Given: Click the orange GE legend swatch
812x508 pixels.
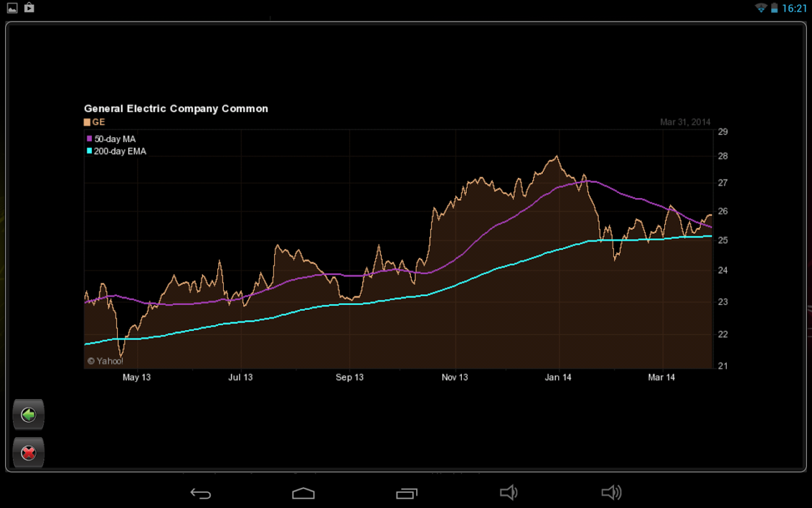Looking at the screenshot, I should (x=87, y=122).
